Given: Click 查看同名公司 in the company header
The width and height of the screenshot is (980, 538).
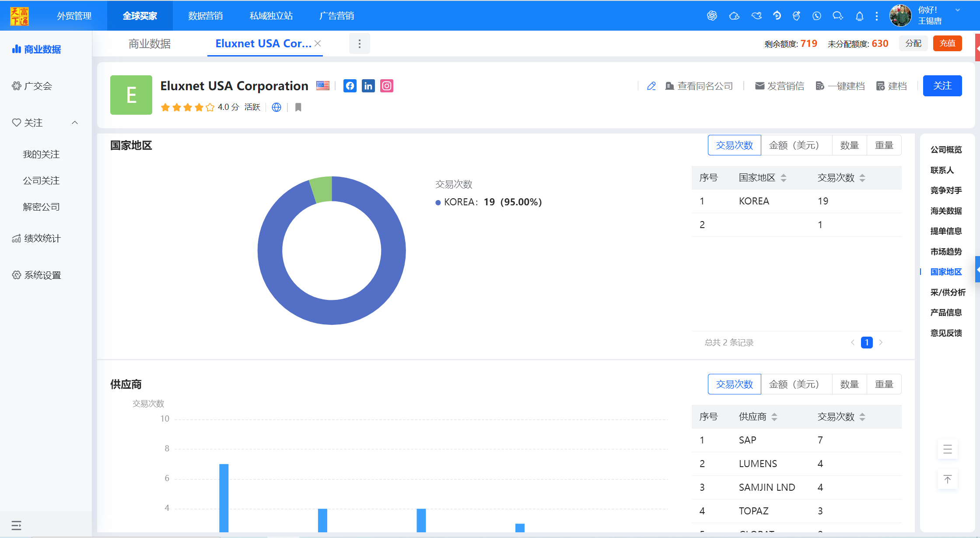Looking at the screenshot, I should [699, 86].
